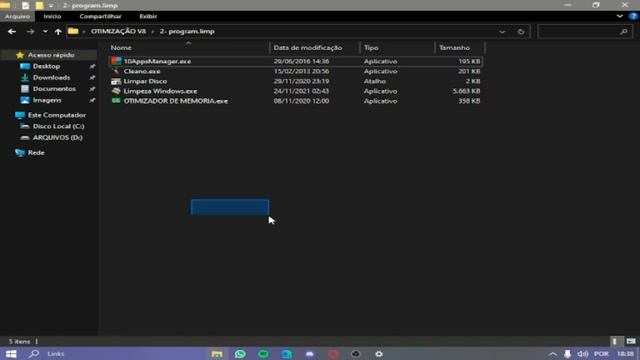Click chevron after OTIMIZAÇÃO V8 breadcrumb
Viewport: 640px width, 360px height.
point(153,31)
